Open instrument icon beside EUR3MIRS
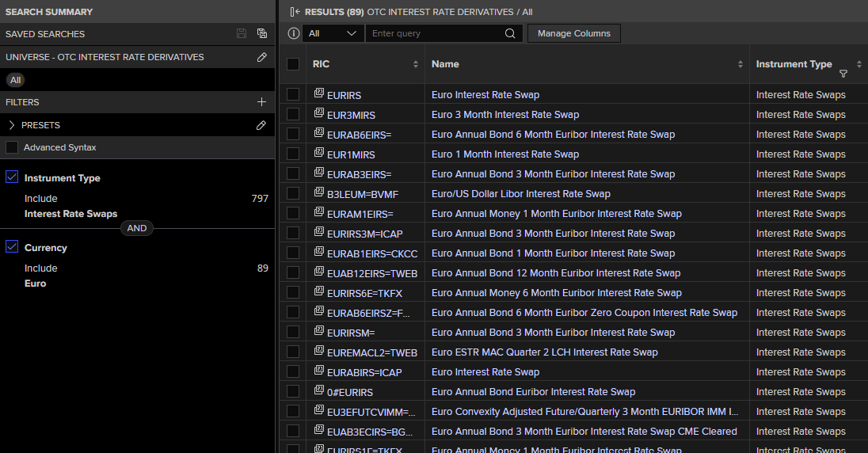This screenshot has height=453, width=868. [319, 113]
